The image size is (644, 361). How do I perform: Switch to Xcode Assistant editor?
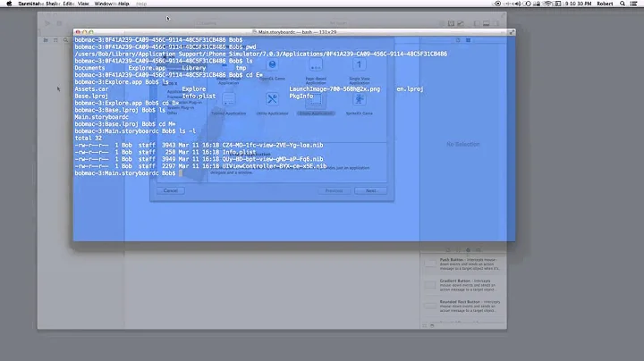(451, 23)
